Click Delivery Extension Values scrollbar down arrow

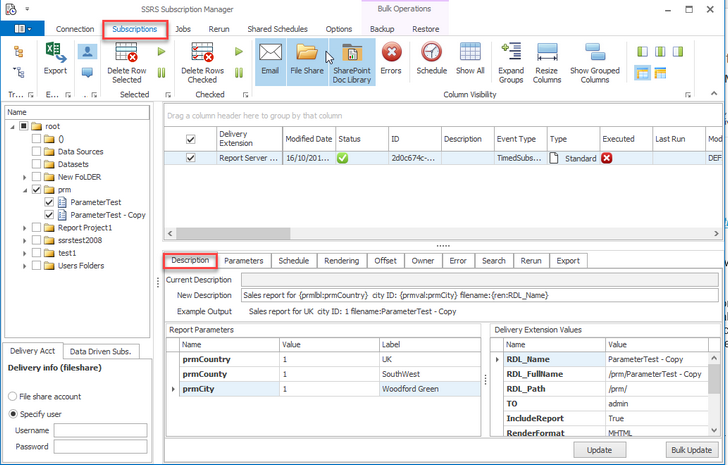(x=714, y=430)
